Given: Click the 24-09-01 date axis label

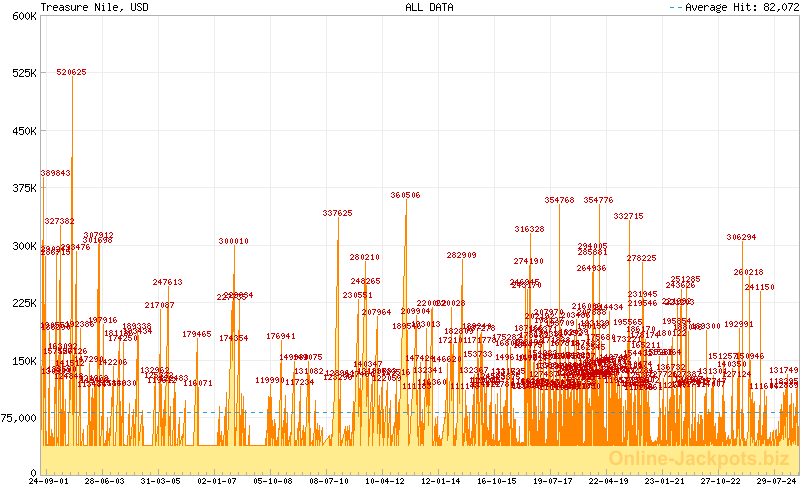Looking at the screenshot, I should (x=48, y=481).
